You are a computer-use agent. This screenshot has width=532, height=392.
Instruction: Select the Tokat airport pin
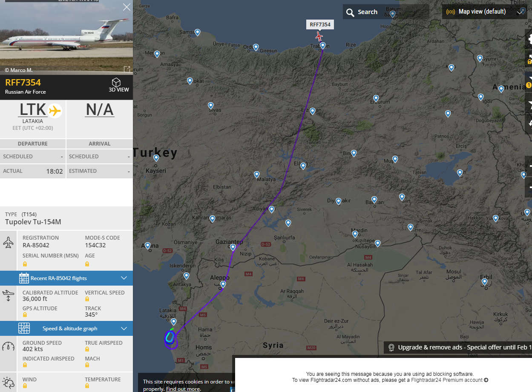click(190, 80)
